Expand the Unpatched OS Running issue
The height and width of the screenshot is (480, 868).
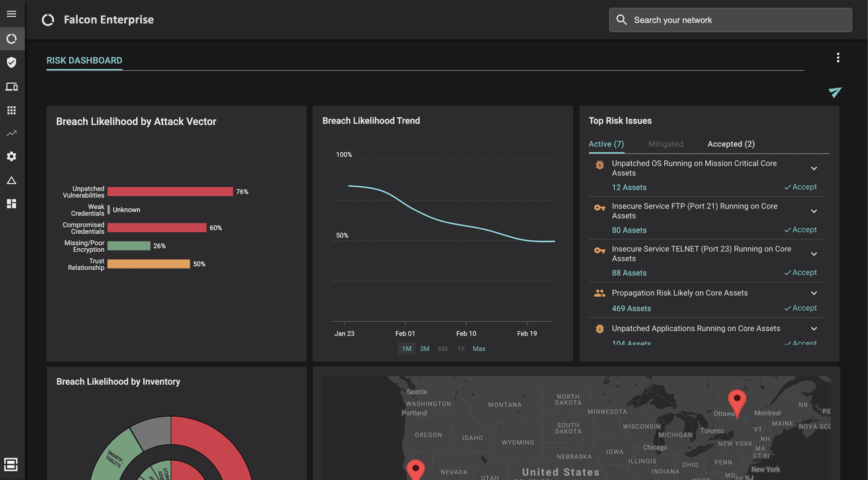click(x=814, y=169)
